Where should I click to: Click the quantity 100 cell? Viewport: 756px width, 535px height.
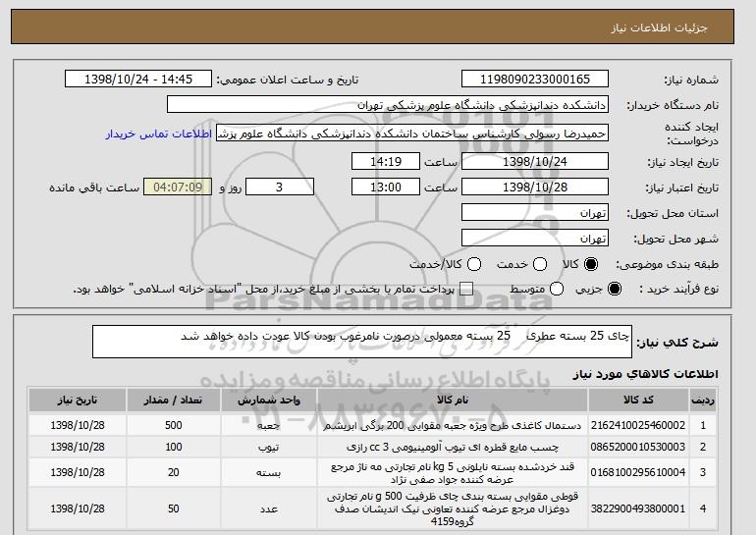[174, 448]
